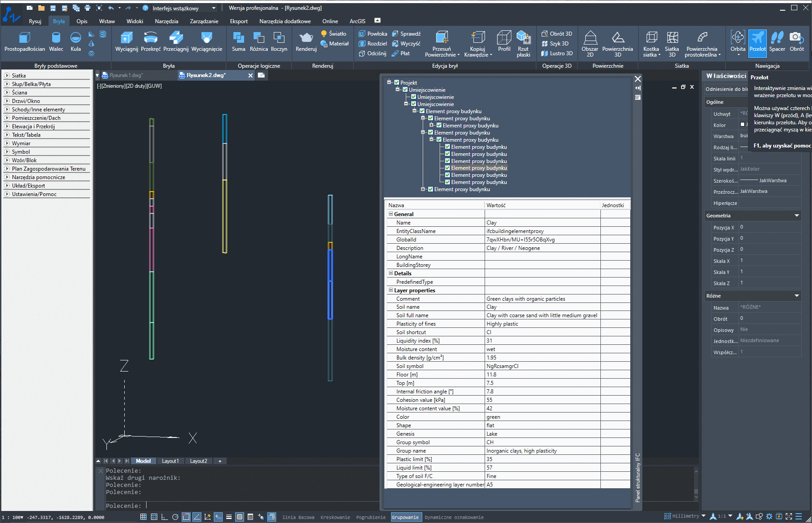
Task: Click the Szerokość JakWarstwa line weight field
Action: click(770, 180)
